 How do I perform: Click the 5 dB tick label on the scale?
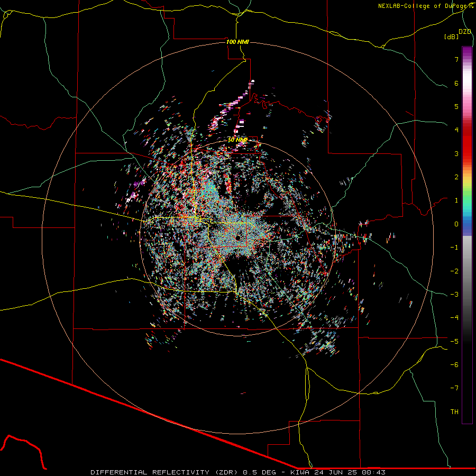456,106
